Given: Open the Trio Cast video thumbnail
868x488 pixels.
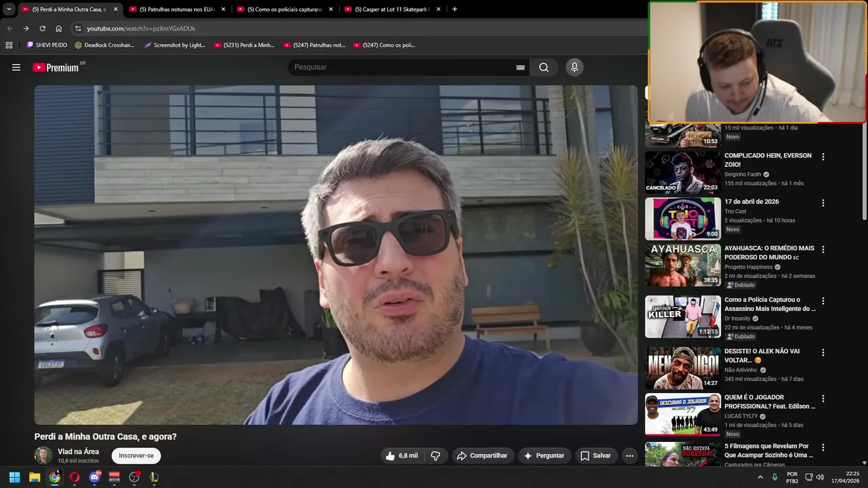Looking at the screenshot, I should [x=682, y=218].
